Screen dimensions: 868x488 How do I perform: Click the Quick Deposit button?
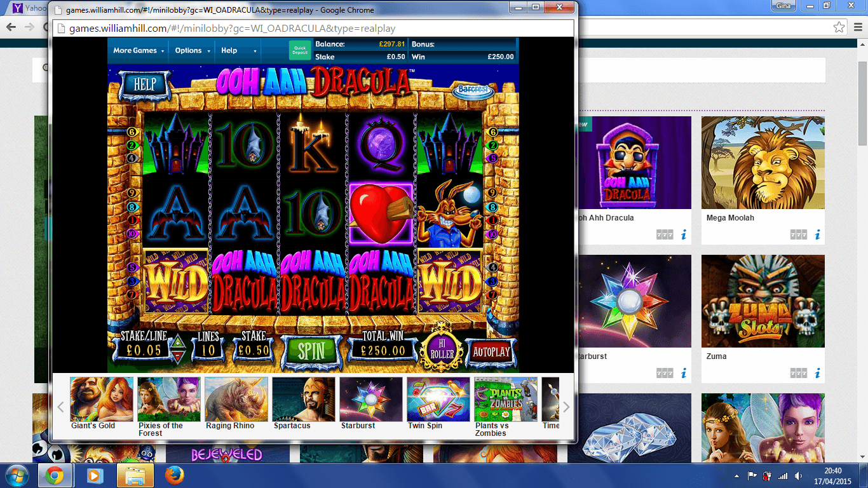301,50
